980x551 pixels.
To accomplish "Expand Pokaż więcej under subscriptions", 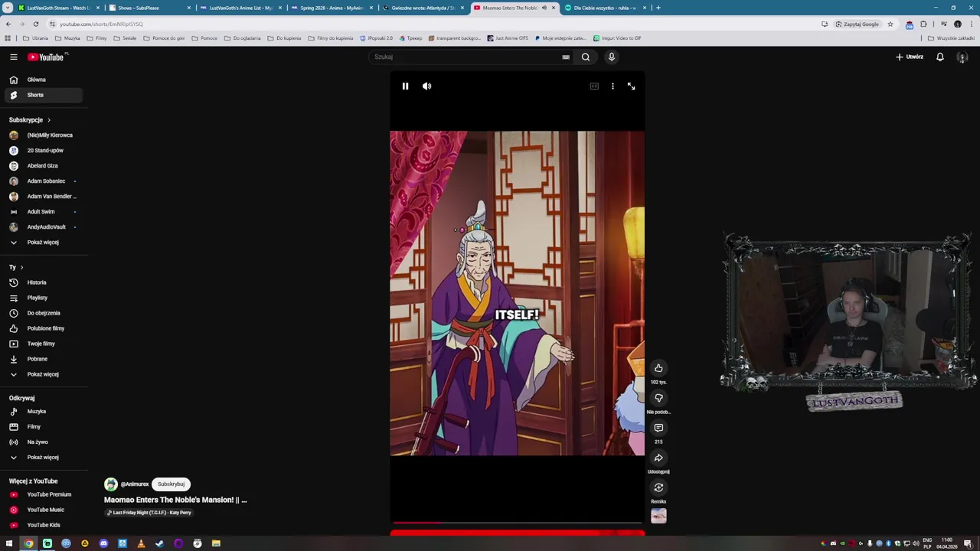I will pos(43,243).
